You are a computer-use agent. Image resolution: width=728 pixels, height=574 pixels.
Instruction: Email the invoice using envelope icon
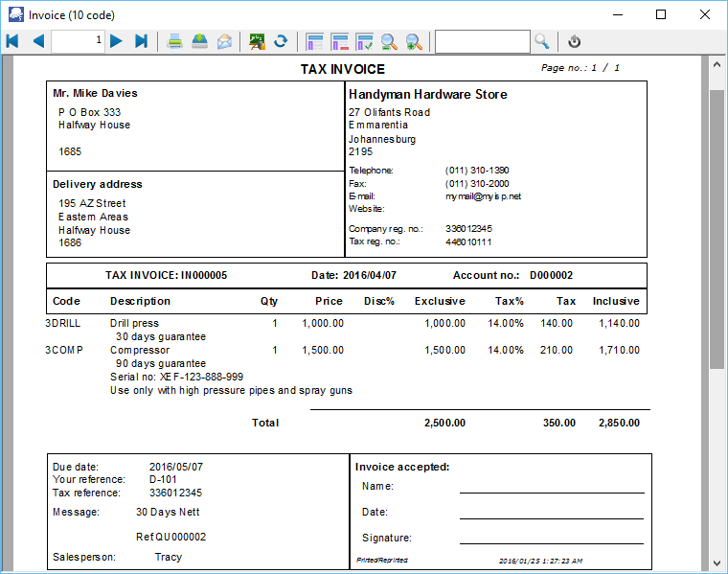click(x=224, y=41)
